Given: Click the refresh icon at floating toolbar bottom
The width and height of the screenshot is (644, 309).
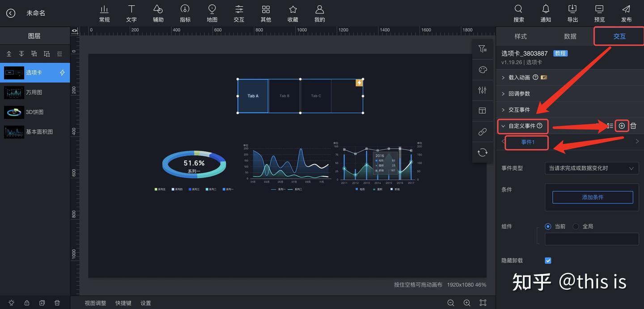Looking at the screenshot, I should [x=483, y=152].
